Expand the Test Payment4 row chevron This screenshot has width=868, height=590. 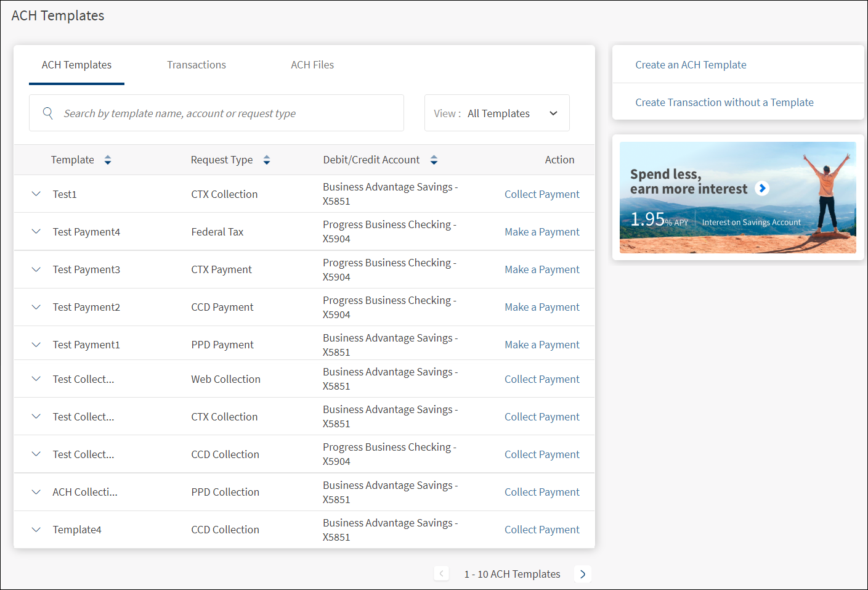[36, 232]
